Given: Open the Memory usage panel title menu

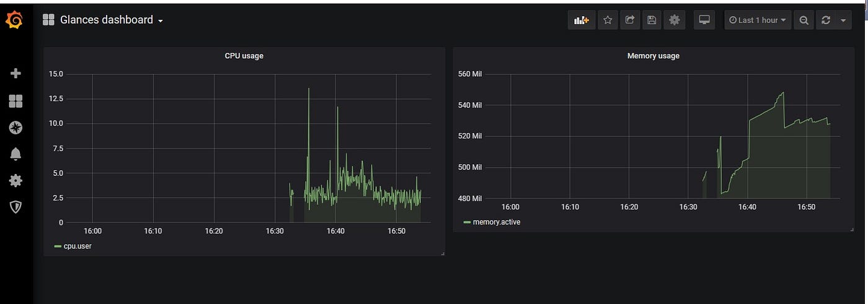Looking at the screenshot, I should (653, 56).
